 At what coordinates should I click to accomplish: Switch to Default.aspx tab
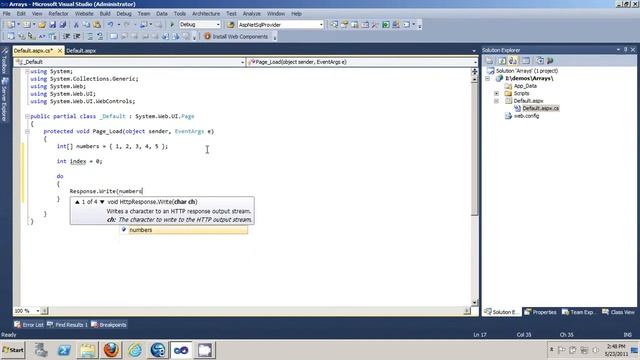point(81,51)
